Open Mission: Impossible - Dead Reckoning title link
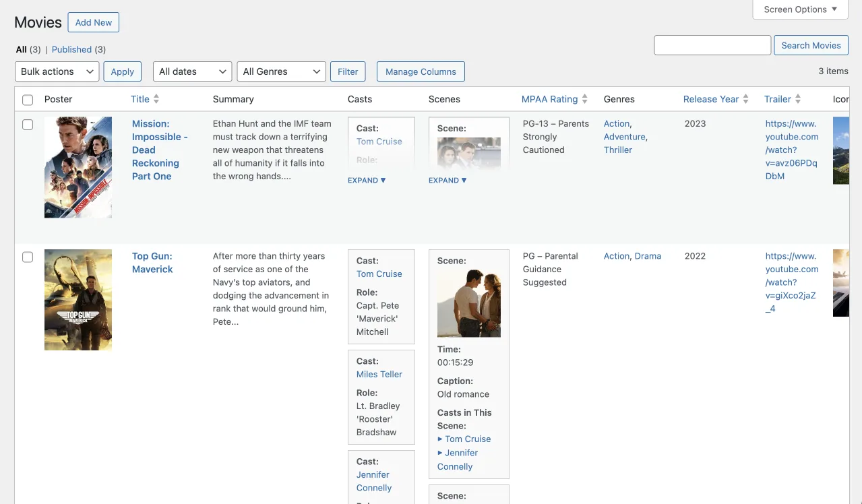The image size is (862, 504). click(x=160, y=150)
